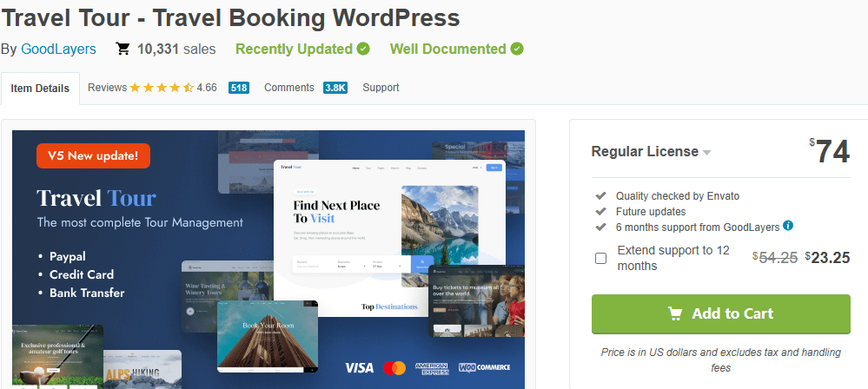Click the $74 price text
The height and width of the screenshot is (389, 868).
pos(829,151)
